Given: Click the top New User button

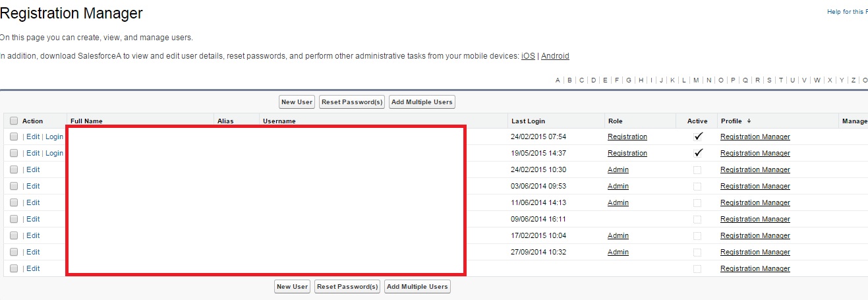Looking at the screenshot, I should click(x=297, y=102).
